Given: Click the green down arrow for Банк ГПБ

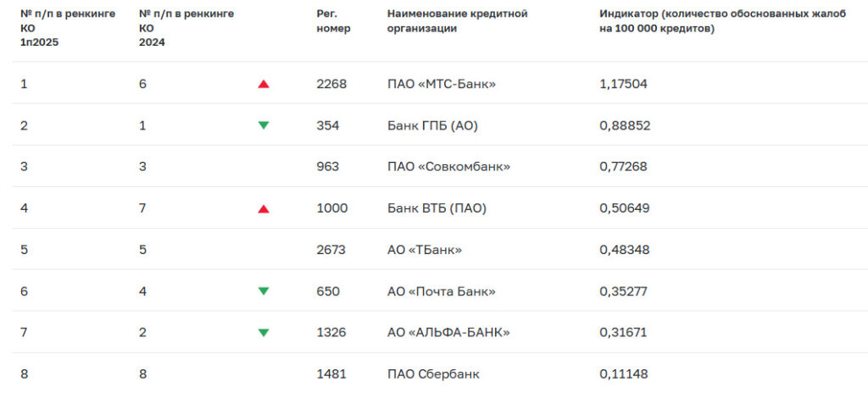Looking at the screenshot, I should (x=264, y=125).
